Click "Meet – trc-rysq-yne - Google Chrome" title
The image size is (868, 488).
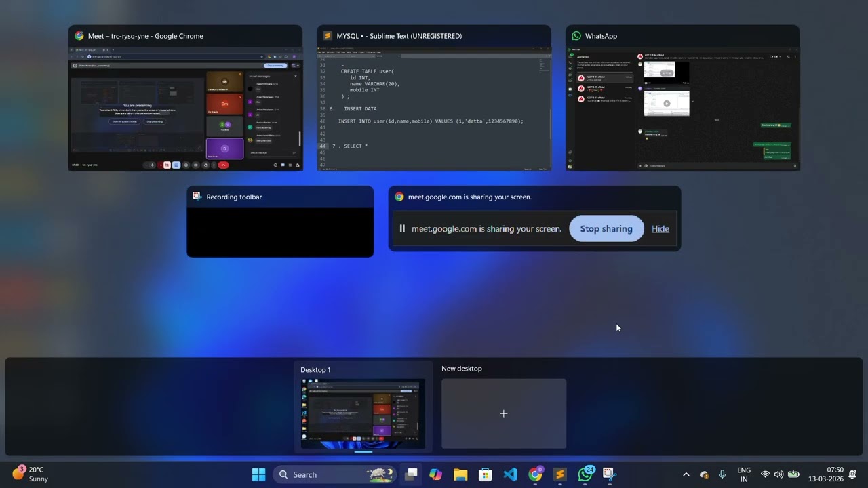pos(146,36)
